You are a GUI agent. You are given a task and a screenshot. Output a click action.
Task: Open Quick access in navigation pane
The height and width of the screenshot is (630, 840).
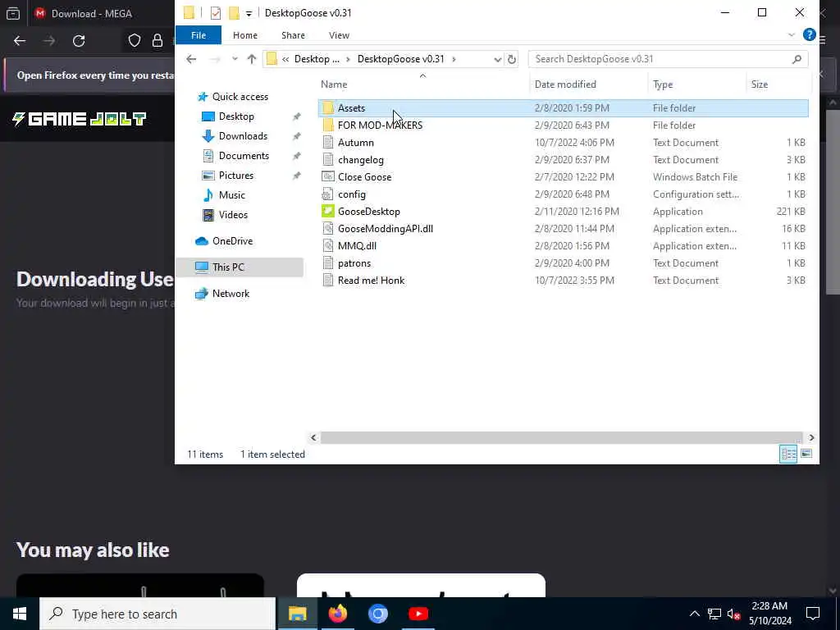click(240, 97)
